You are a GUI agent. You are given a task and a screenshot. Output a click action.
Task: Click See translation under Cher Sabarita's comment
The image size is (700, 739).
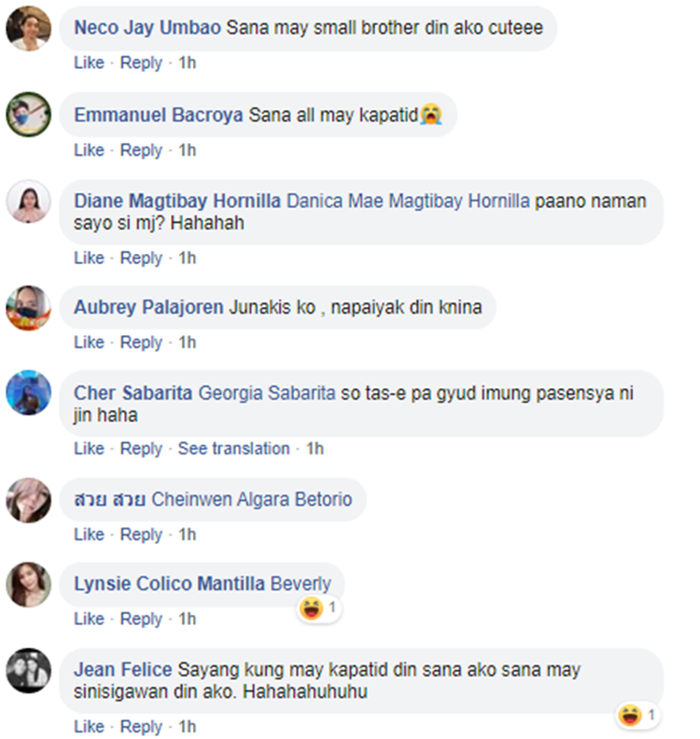click(234, 448)
